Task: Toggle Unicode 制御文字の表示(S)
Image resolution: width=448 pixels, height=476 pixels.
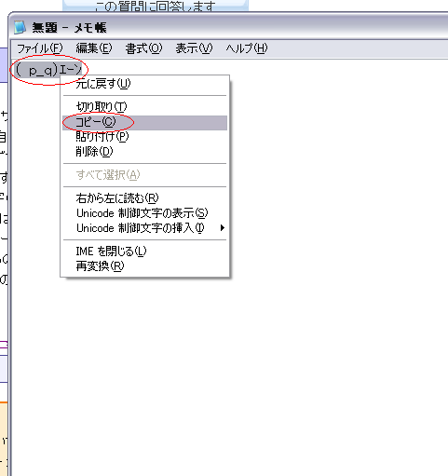Action: (144, 213)
